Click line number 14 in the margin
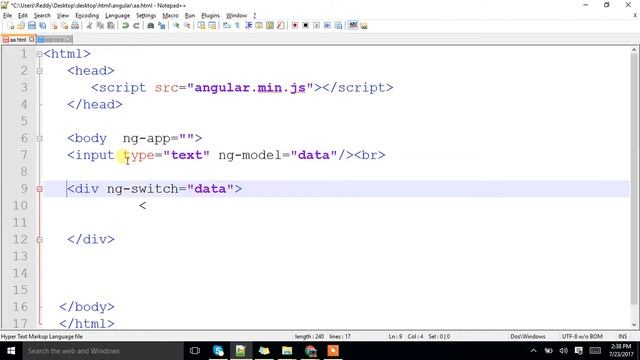640x360 pixels. pos(20,273)
